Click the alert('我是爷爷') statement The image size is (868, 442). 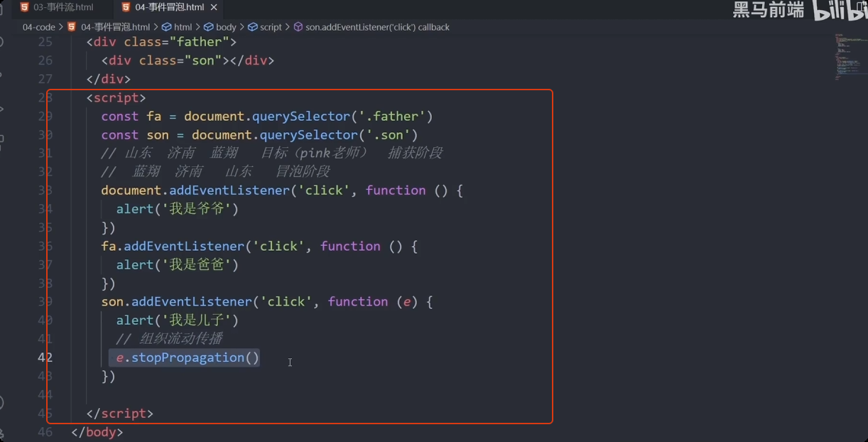tap(178, 209)
